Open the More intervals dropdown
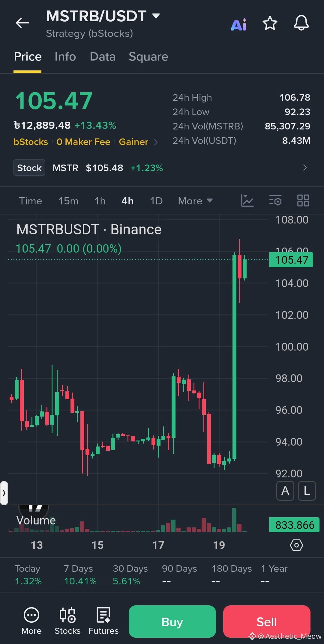 tap(195, 201)
